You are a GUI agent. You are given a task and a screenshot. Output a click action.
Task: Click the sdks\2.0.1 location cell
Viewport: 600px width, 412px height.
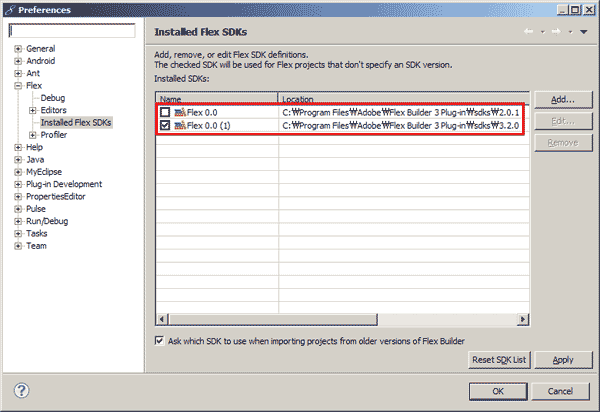tap(401, 112)
